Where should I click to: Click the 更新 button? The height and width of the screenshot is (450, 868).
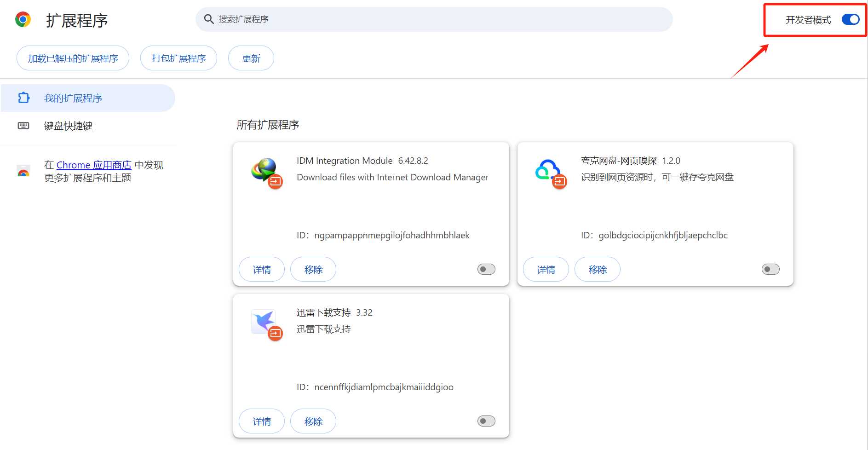(x=251, y=58)
